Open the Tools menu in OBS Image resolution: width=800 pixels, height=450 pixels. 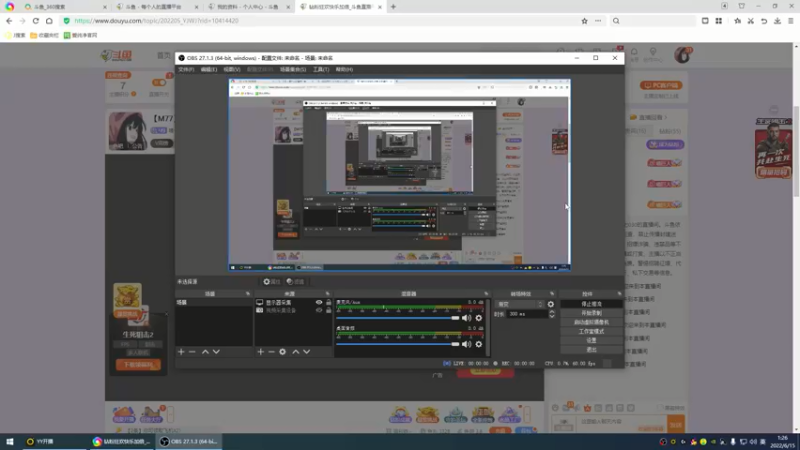[321, 69]
